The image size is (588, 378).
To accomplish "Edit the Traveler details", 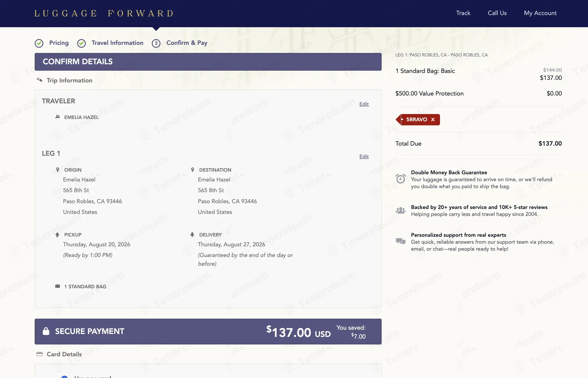I will [364, 104].
